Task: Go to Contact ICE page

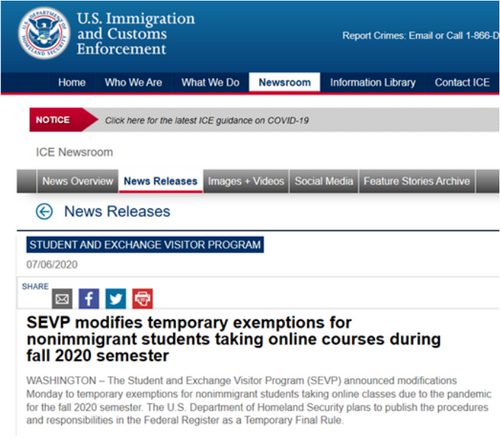Action: point(462,82)
